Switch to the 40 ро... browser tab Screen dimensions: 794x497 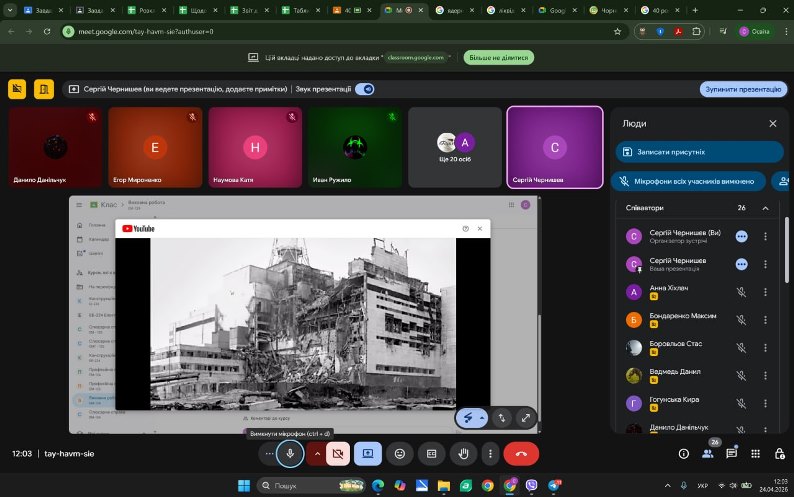tap(657, 10)
